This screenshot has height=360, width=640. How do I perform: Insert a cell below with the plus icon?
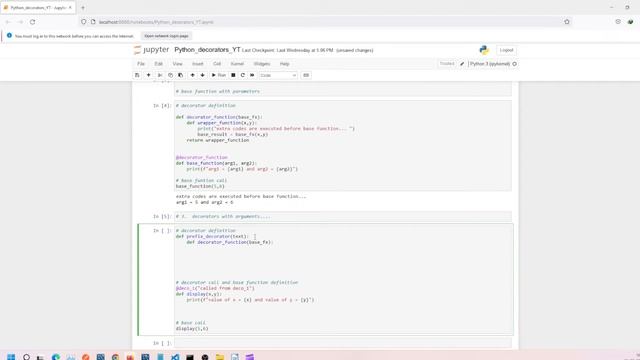point(149,75)
